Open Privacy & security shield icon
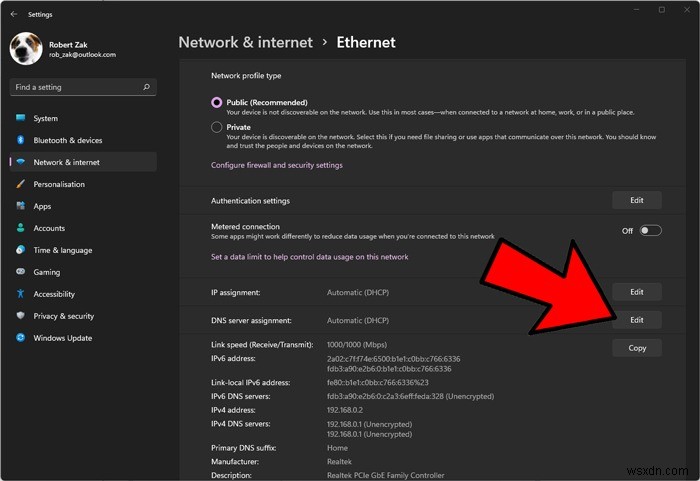Image resolution: width=700 pixels, height=481 pixels. [x=21, y=315]
